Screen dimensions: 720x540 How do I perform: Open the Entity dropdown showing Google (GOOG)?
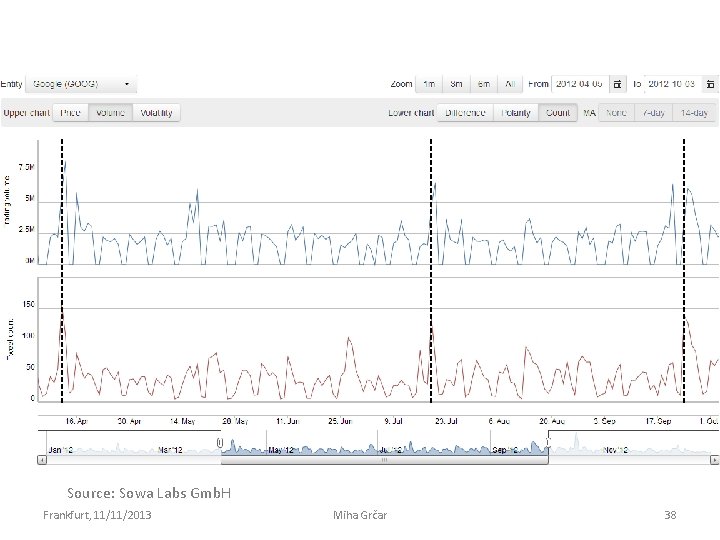click(x=81, y=84)
